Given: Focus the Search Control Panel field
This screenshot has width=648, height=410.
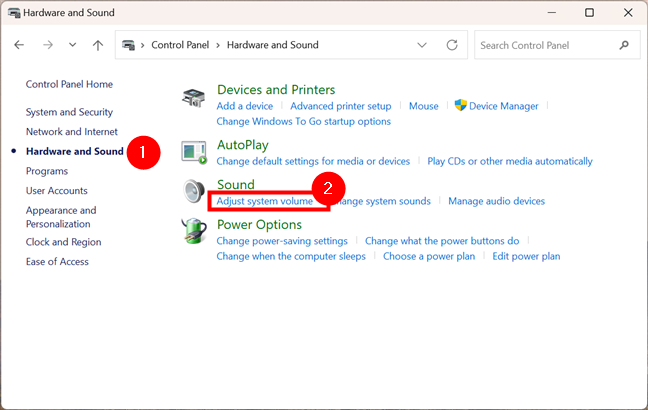Looking at the screenshot, I should click(557, 45).
